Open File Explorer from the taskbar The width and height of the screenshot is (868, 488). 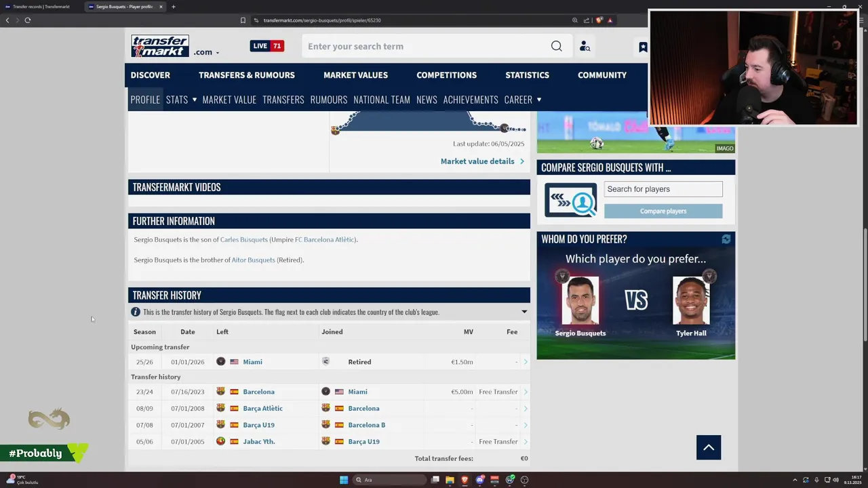[450, 480]
